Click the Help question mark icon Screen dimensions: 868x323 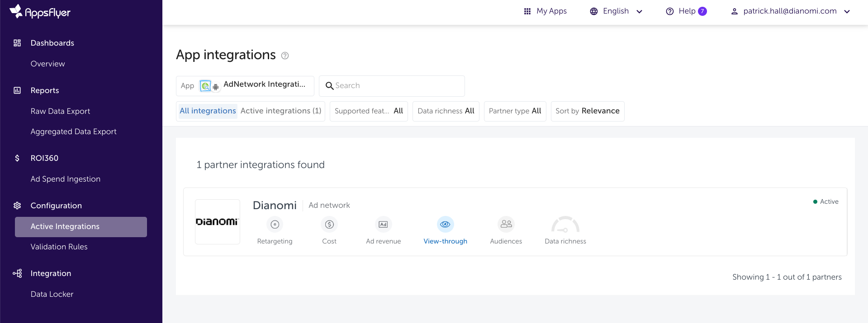pyautogui.click(x=670, y=11)
